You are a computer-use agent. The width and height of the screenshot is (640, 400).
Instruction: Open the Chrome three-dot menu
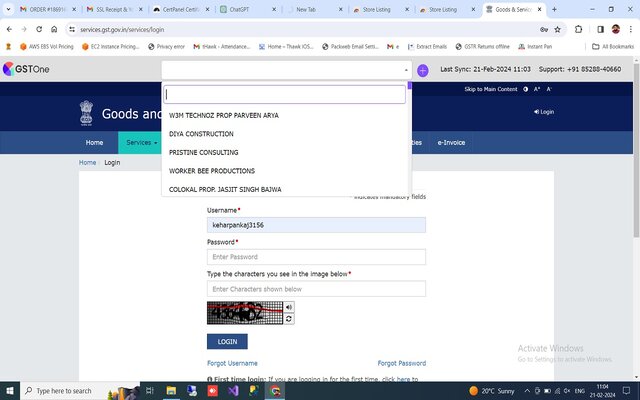point(631,29)
